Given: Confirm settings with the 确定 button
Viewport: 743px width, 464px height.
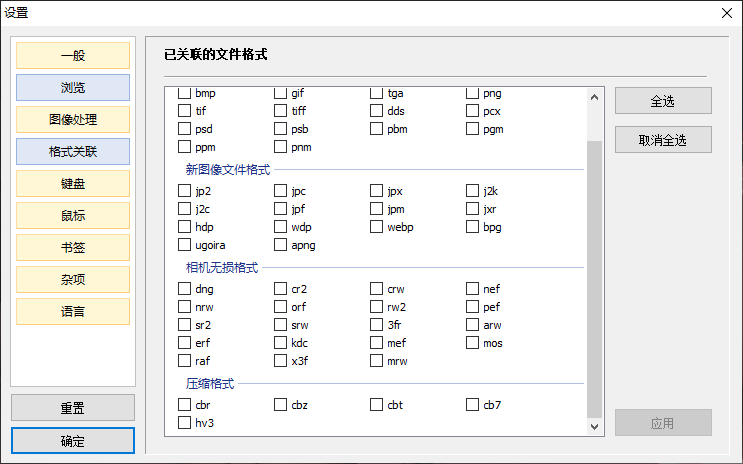Looking at the screenshot, I should pyautogui.click(x=73, y=441).
